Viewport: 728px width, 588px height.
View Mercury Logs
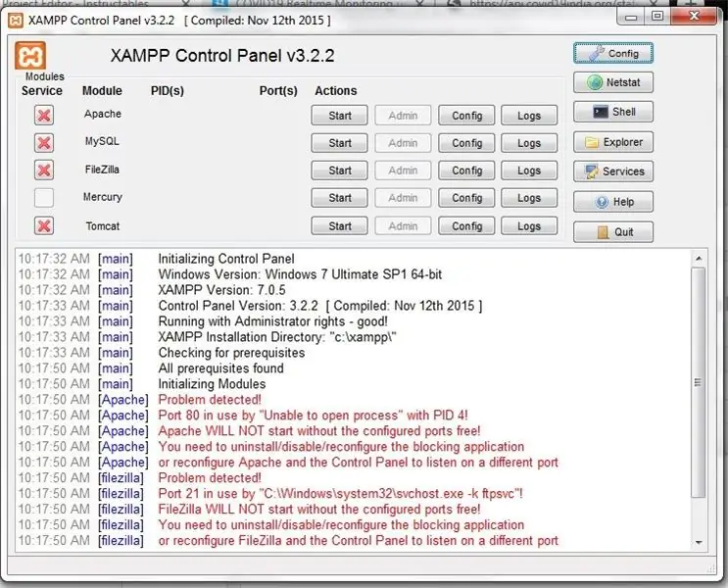[x=529, y=198]
